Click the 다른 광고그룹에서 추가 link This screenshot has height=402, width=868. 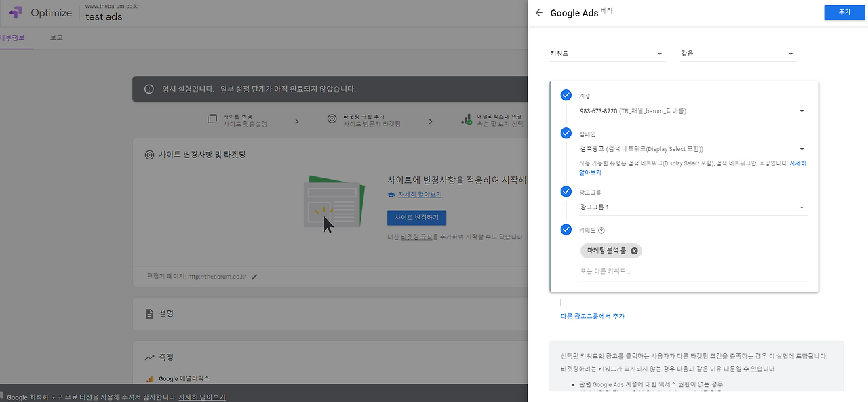point(592,315)
